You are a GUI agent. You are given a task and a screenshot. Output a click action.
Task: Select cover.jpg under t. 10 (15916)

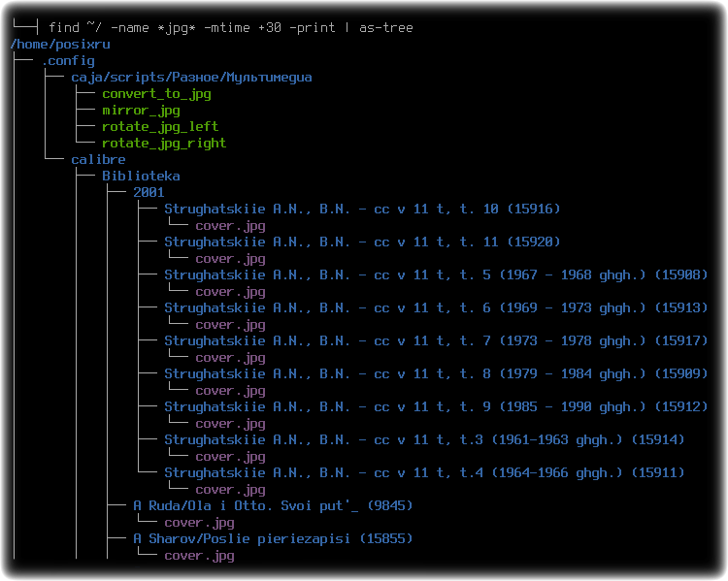click(x=230, y=226)
